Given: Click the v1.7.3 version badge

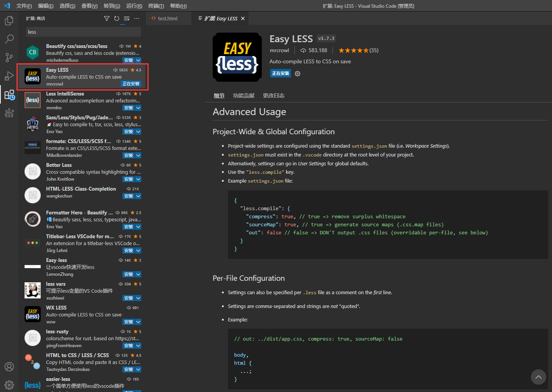Looking at the screenshot, I should (326, 38).
